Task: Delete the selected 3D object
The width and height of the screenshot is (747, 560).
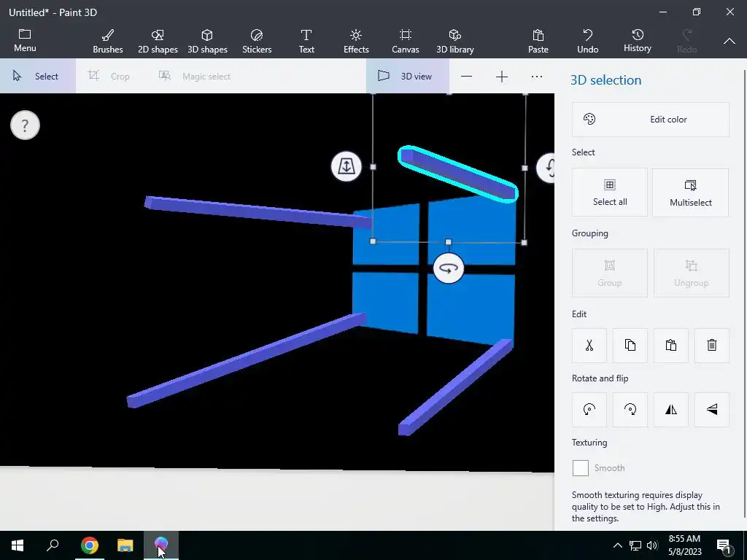Action: 712,345
